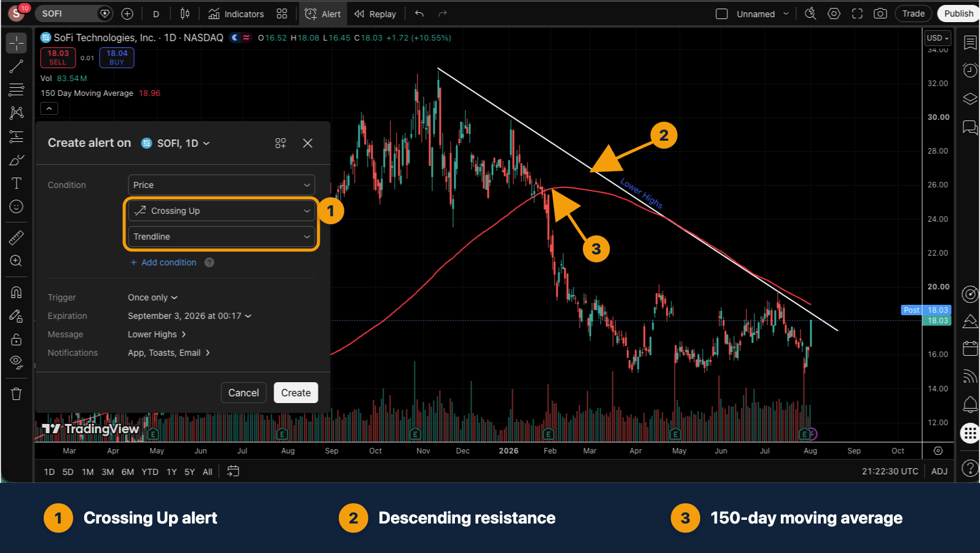
Task: Cancel the alert creation
Action: pyautogui.click(x=243, y=393)
